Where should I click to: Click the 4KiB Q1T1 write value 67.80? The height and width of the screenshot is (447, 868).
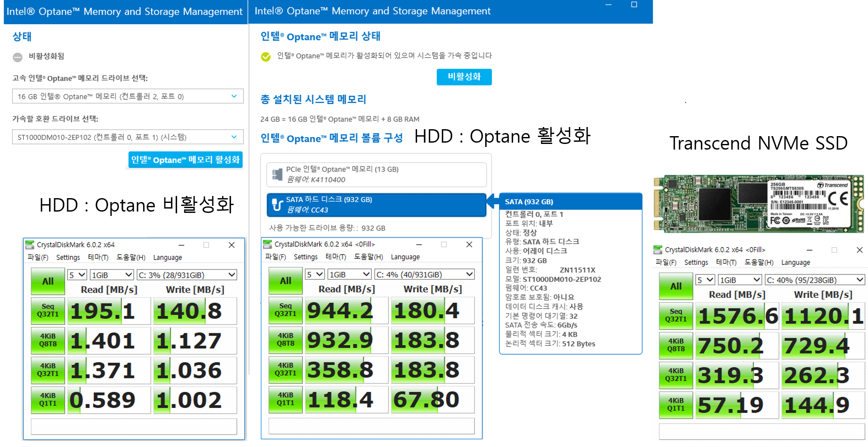pyautogui.click(x=433, y=400)
